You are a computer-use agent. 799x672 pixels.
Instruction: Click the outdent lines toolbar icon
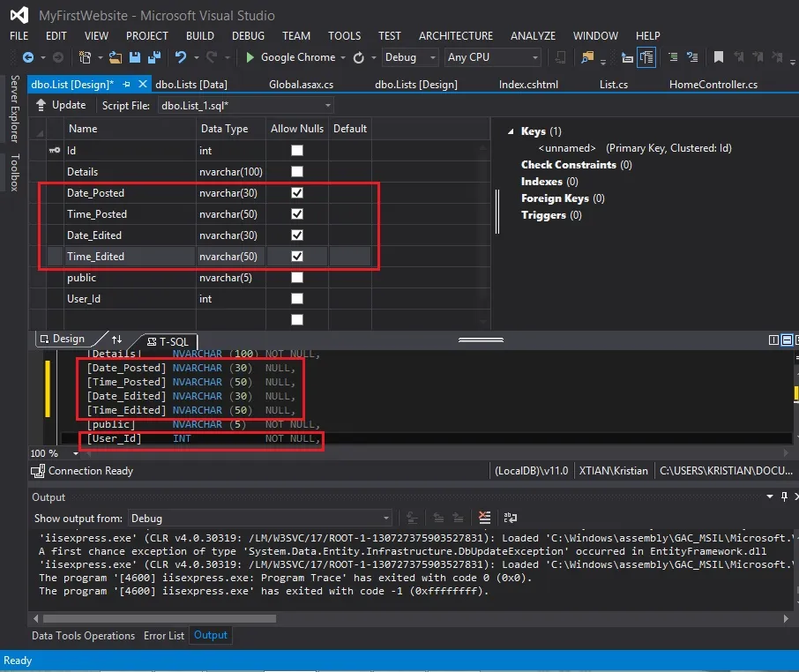[x=673, y=57]
